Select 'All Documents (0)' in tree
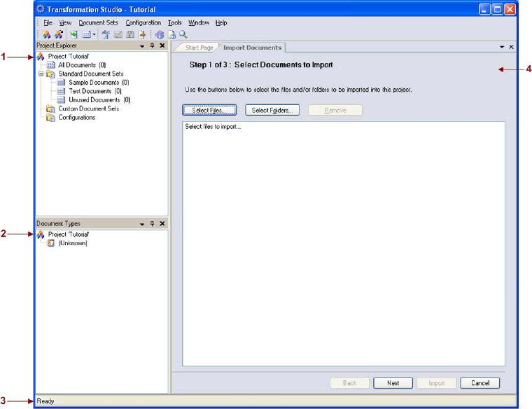The image size is (532, 409). (82, 65)
